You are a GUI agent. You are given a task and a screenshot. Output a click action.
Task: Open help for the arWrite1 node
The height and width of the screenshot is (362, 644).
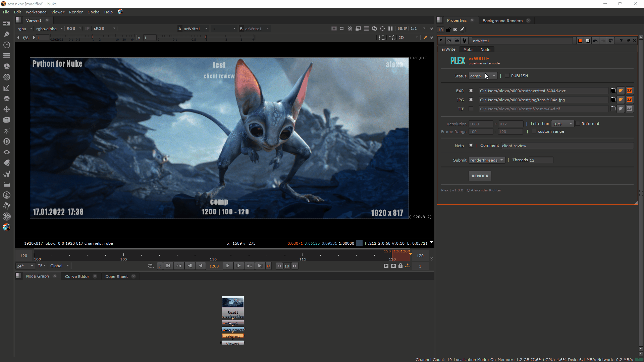(621, 41)
